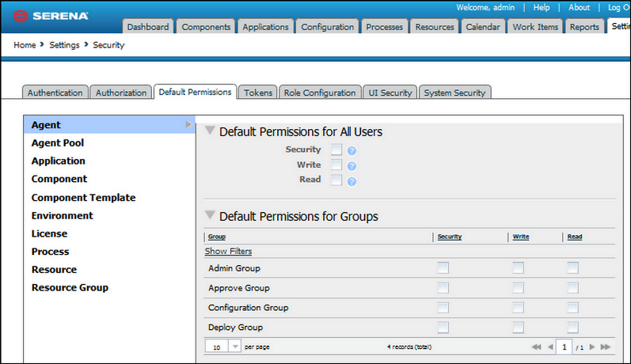This screenshot has width=631, height=364.
Task: Click the page number input field
Action: (564, 347)
